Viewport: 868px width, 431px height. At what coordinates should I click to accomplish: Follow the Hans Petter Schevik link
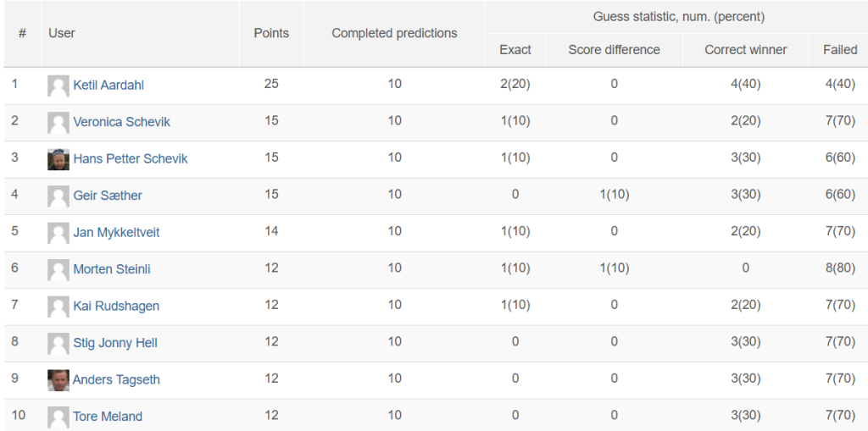coord(131,159)
